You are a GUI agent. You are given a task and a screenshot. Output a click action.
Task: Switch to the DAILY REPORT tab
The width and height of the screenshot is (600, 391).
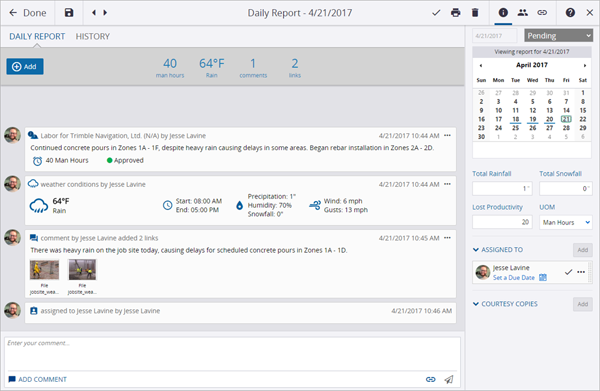click(37, 36)
